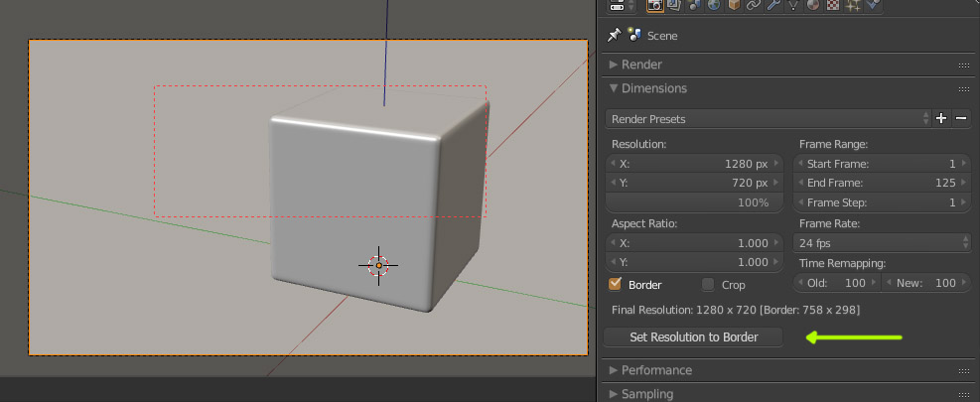Open the Constraints properties tab (chain icon)
The height and width of the screenshot is (402, 980).
754,4
